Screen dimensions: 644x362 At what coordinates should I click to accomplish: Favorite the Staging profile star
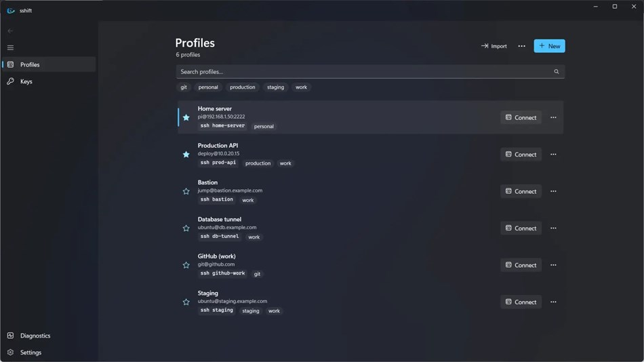(186, 302)
